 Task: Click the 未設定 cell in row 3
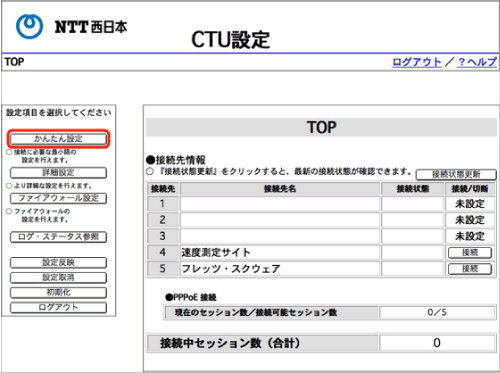click(470, 236)
